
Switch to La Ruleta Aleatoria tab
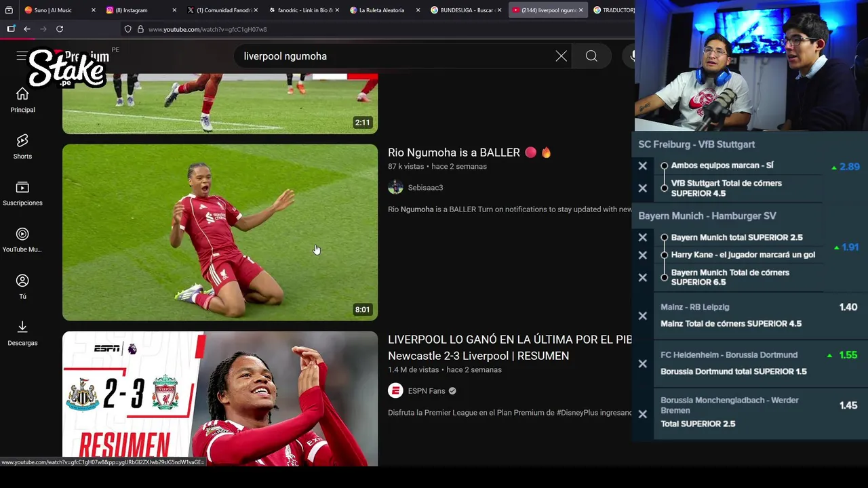tap(381, 10)
